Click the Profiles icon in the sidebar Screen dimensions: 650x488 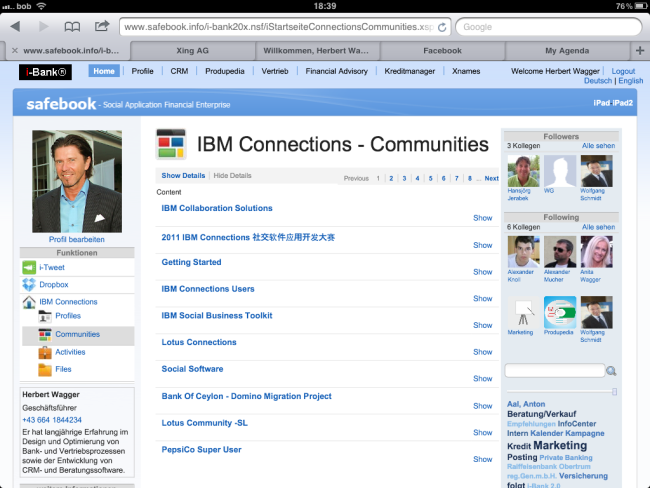[x=45, y=316]
